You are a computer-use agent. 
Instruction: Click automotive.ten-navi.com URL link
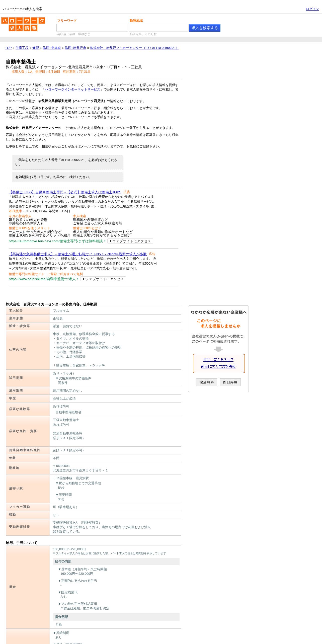[56, 241]
